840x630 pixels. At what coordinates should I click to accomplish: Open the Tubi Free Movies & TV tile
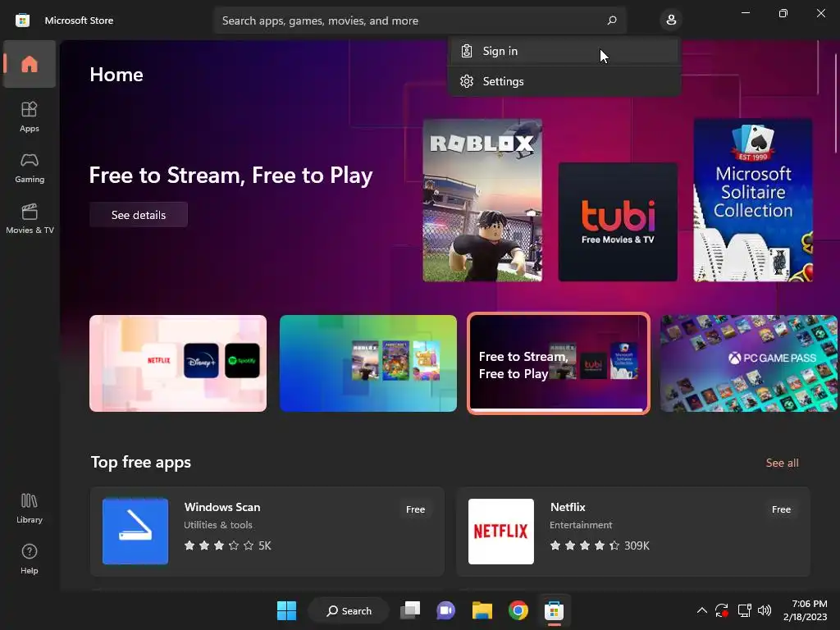click(x=618, y=221)
